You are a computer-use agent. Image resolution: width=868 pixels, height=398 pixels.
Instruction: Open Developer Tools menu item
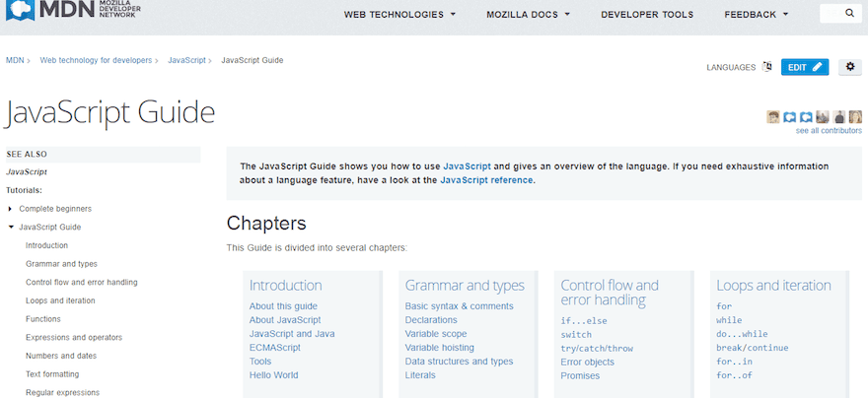pyautogui.click(x=647, y=15)
